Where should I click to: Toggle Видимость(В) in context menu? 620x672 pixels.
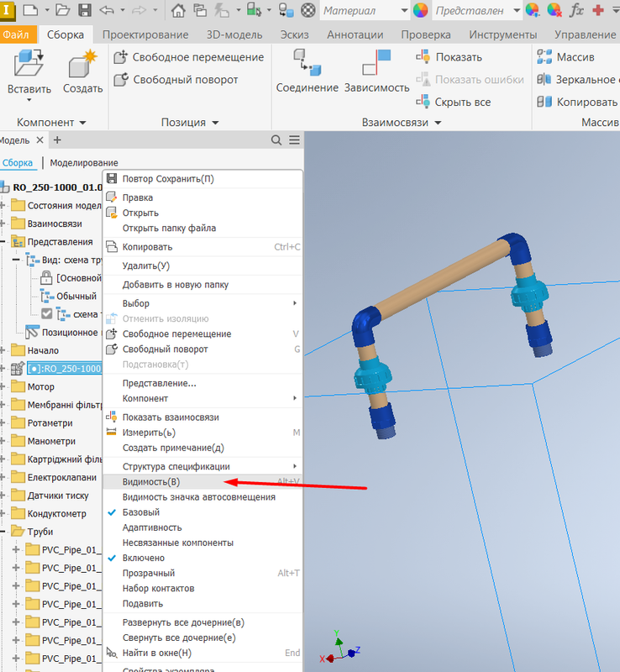click(202, 481)
